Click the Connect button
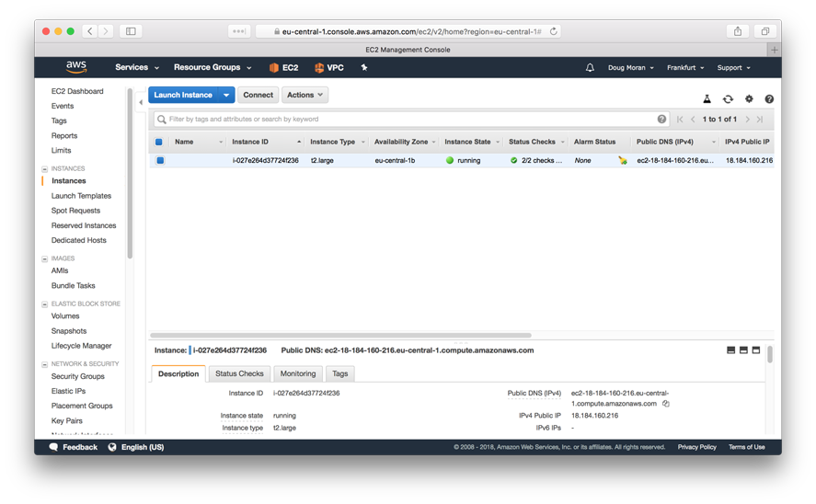Screen dimensions: 816x504 pyautogui.click(x=258, y=95)
